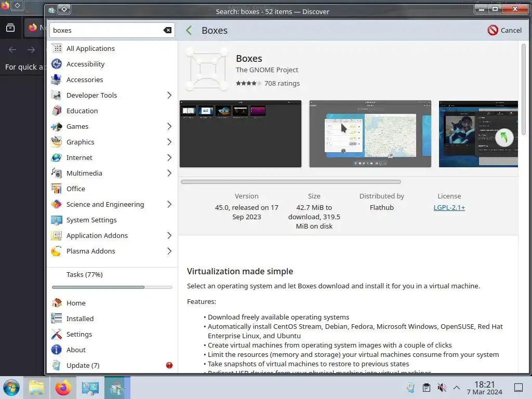Open the Developer Tools category
532x399 pixels.
[112, 96]
